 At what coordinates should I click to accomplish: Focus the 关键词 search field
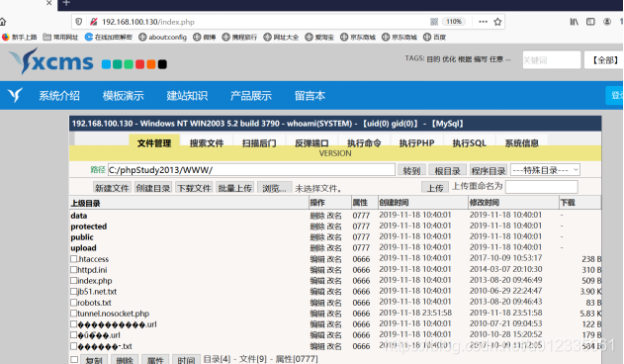click(552, 59)
